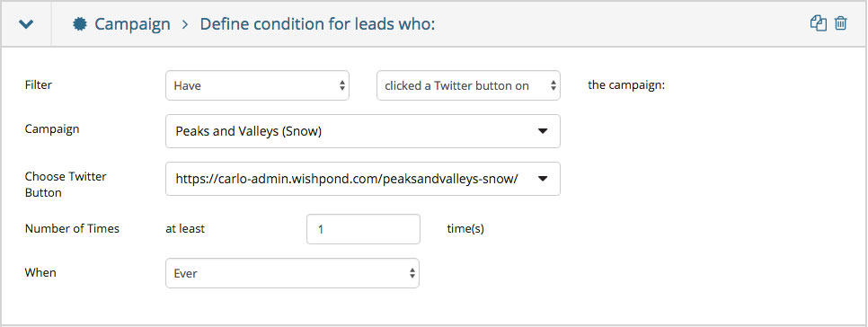Open the Choose Twitter Button URL dropdown

[x=363, y=179]
